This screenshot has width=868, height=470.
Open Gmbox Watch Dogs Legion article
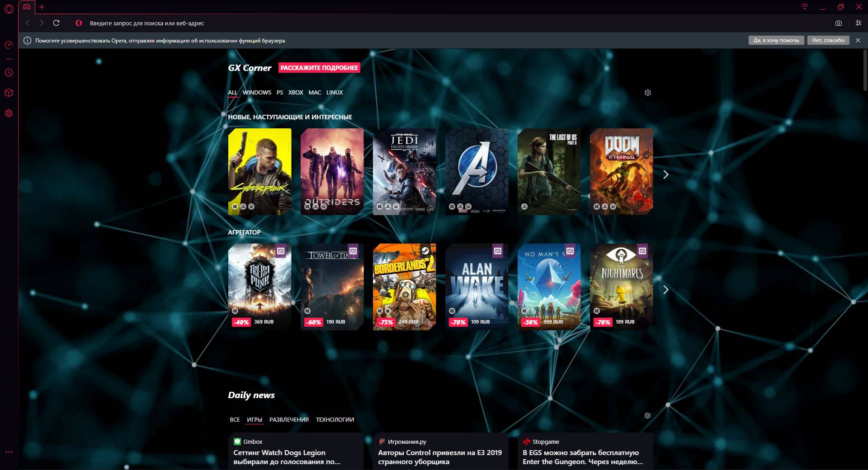tap(296, 451)
